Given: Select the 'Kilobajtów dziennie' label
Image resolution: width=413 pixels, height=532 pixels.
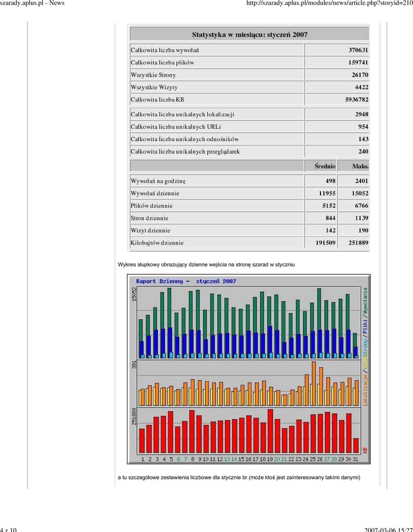Looking at the screenshot, I should [157, 243].
